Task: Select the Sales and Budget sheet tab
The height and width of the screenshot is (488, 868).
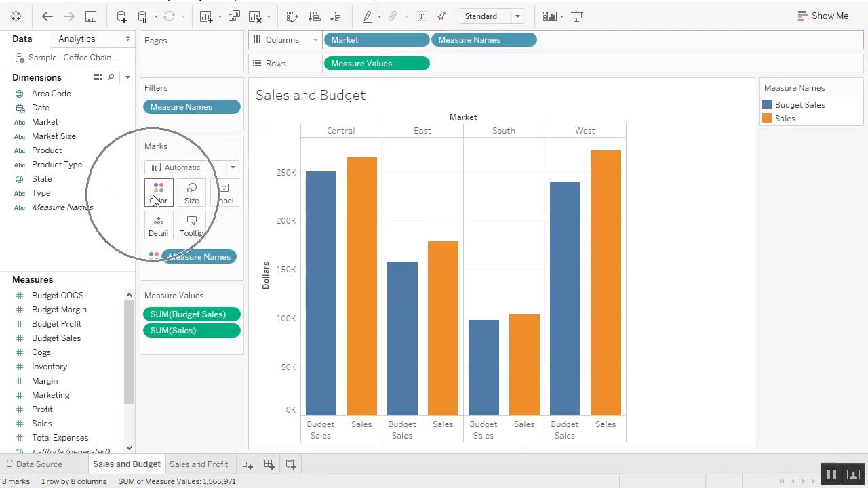Action: click(127, 464)
